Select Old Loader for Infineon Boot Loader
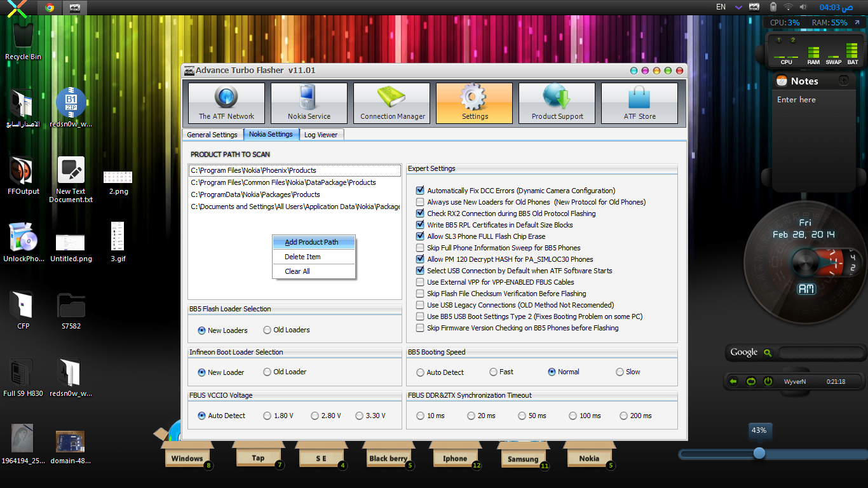Image resolution: width=868 pixels, height=488 pixels. click(268, 372)
